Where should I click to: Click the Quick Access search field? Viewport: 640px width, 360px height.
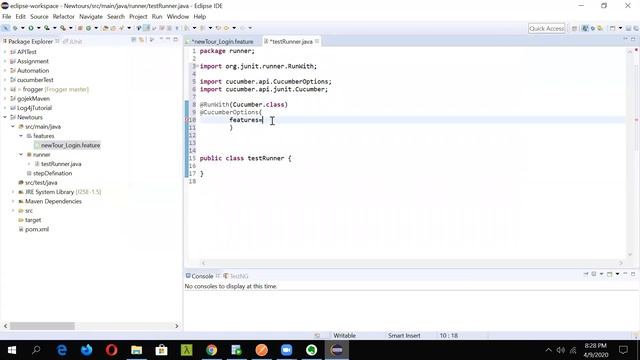(547, 28)
